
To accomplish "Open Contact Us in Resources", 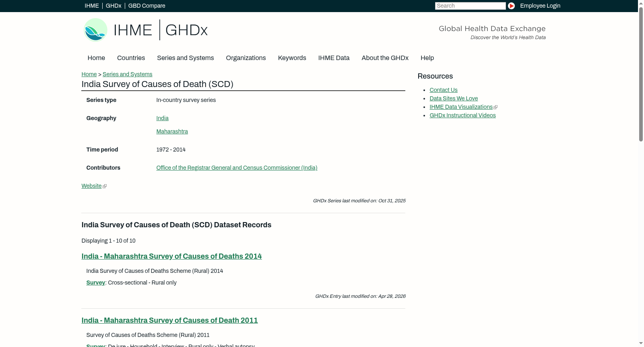I will [x=443, y=90].
